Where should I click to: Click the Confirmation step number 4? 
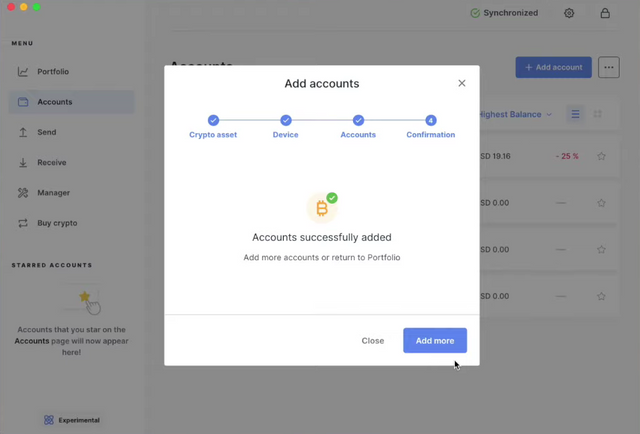coord(431,120)
